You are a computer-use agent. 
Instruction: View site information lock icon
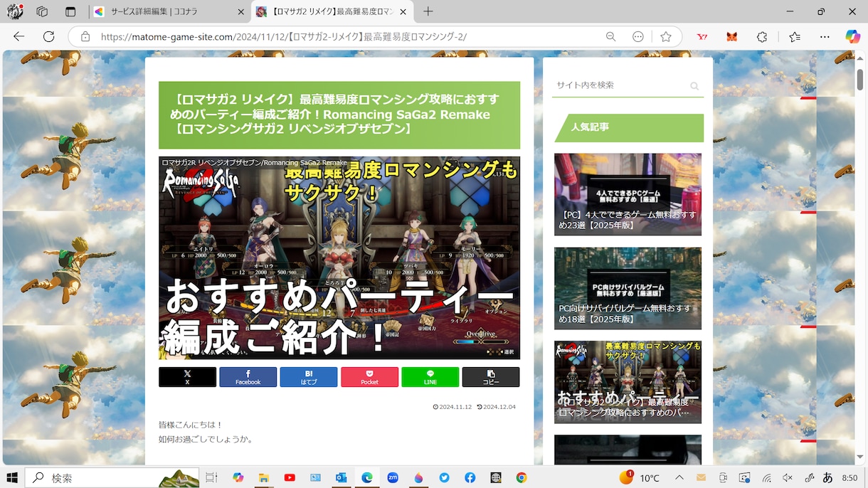[85, 36]
